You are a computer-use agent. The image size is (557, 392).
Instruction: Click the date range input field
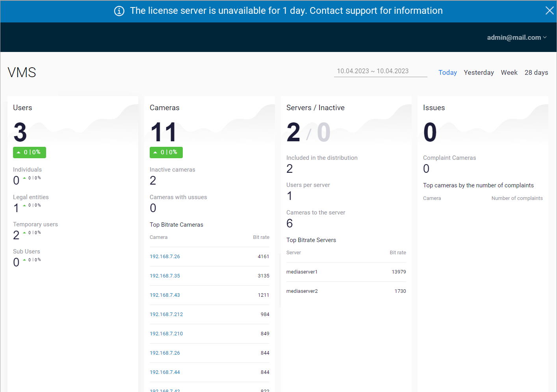(x=380, y=71)
